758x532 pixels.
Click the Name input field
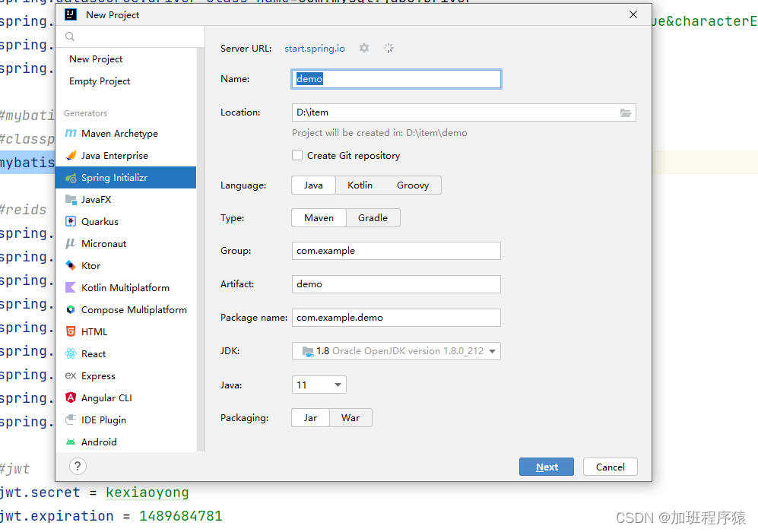click(x=396, y=79)
